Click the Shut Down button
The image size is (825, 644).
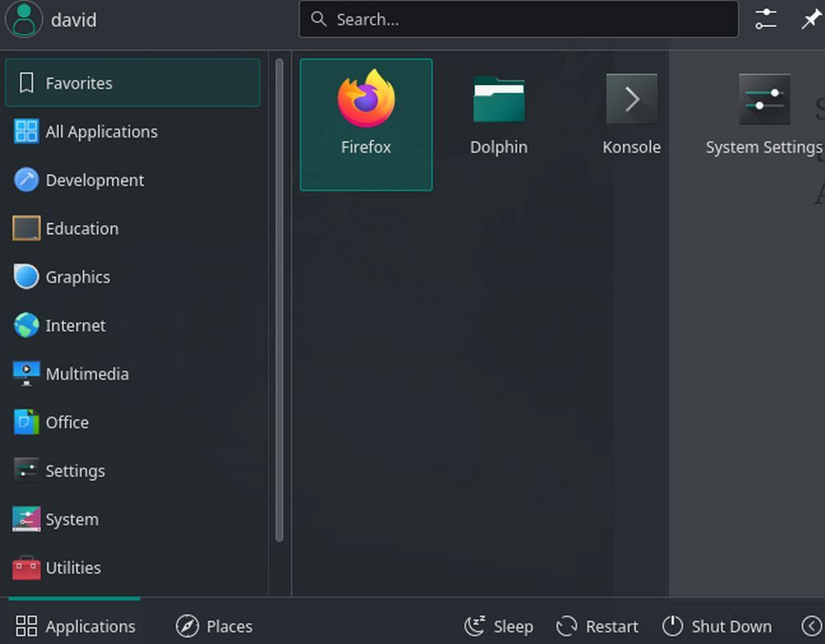pyautogui.click(x=717, y=626)
